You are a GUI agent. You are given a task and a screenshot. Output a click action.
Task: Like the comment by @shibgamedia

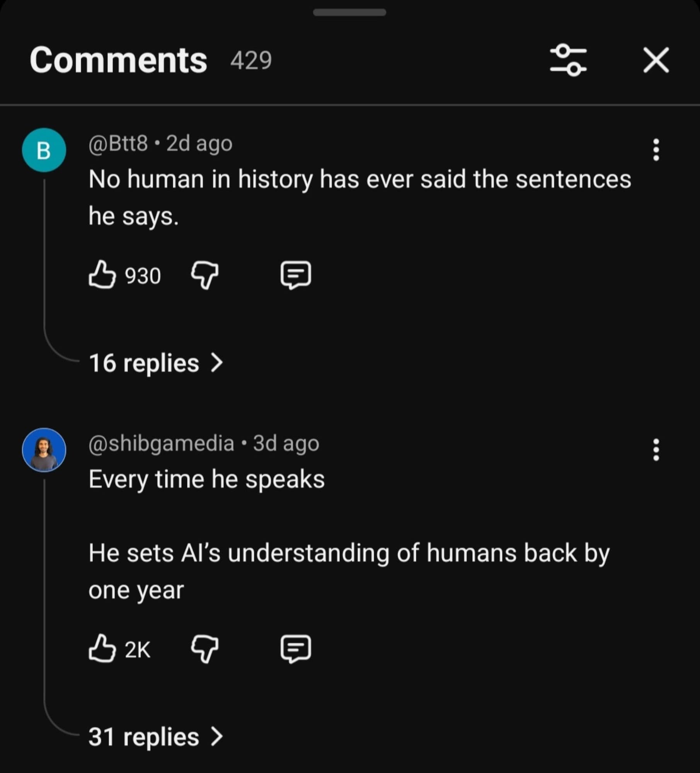click(x=102, y=649)
